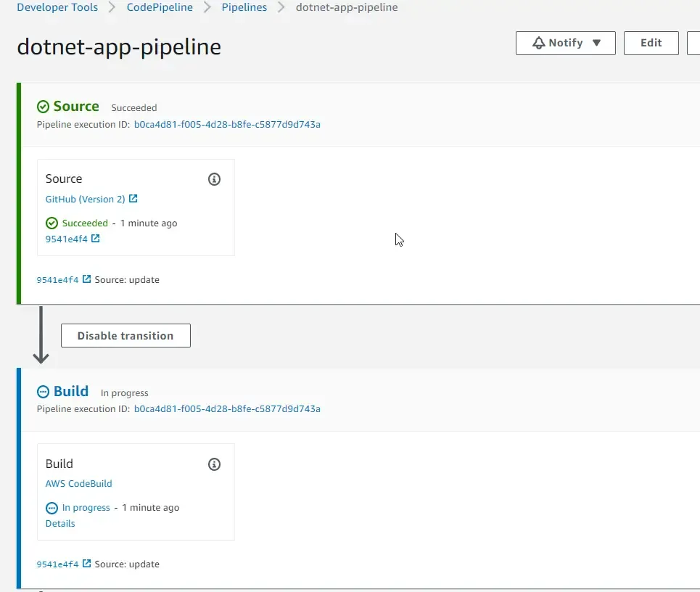Click the green Succeeded check icon on Source stage
The height and width of the screenshot is (592, 700).
tap(44, 106)
